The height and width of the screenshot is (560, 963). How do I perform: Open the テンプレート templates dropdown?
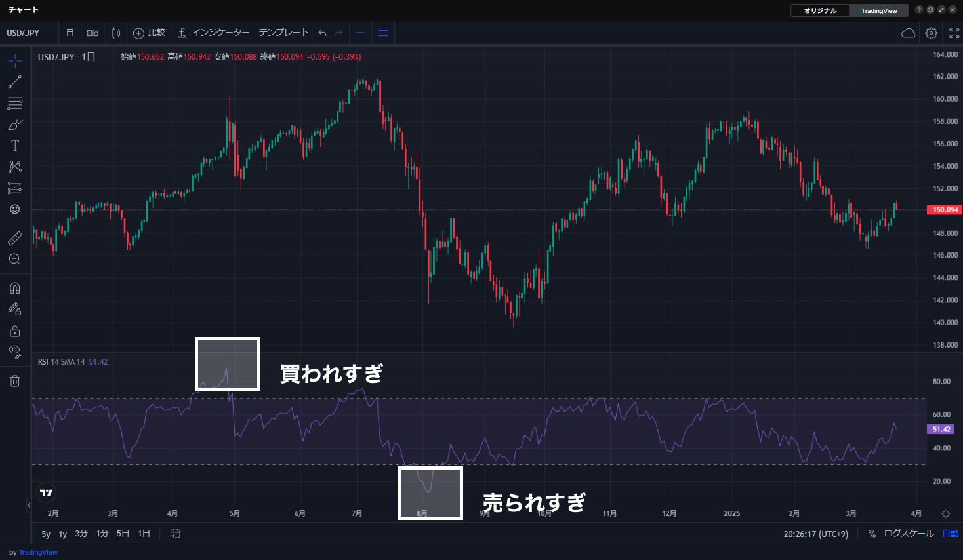[x=283, y=33]
